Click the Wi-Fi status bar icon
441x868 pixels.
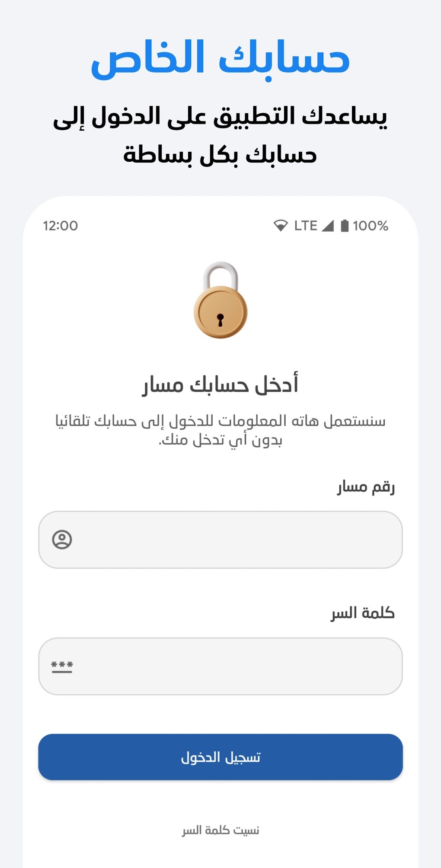tap(281, 226)
